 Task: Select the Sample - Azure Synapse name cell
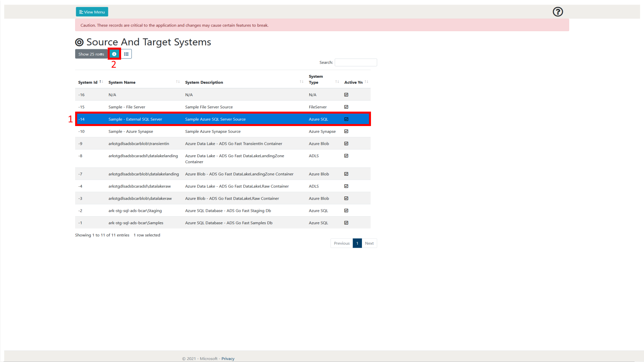pos(130,131)
